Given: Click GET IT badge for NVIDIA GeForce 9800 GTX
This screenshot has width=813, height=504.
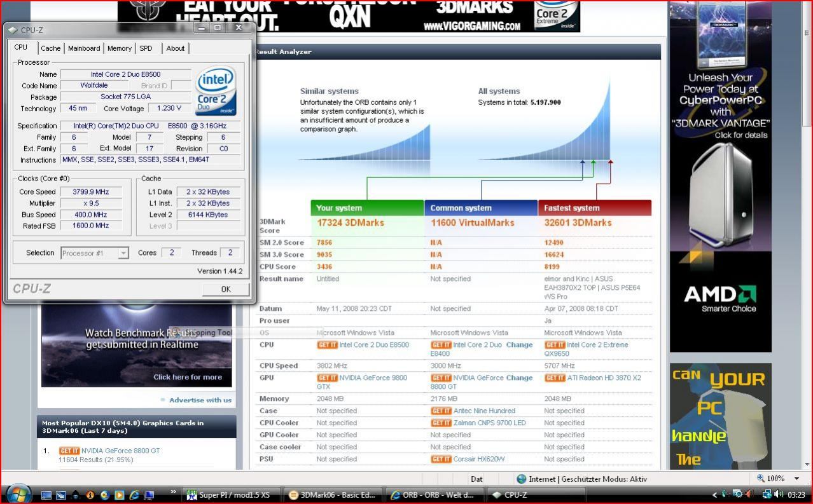Looking at the screenshot, I should [327, 378].
